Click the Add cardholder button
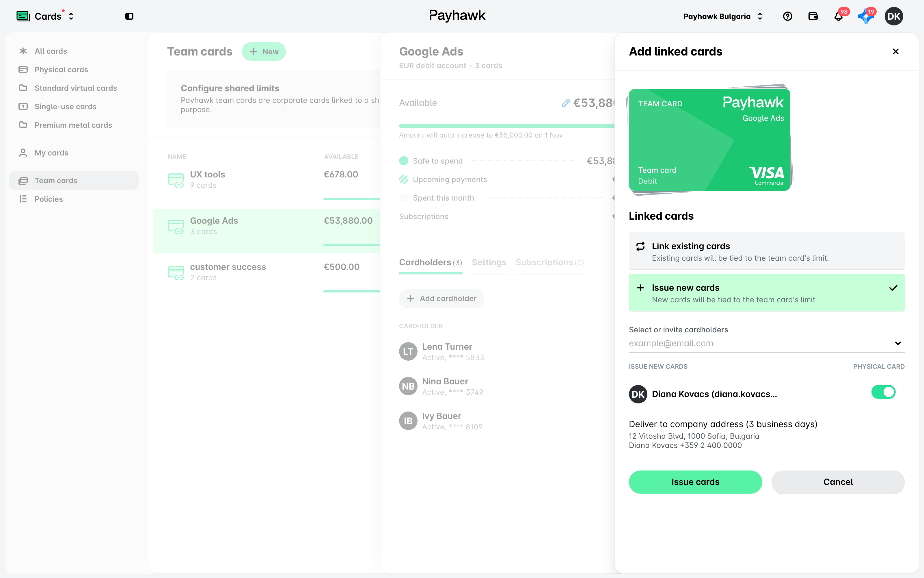Viewport: 924px width, 578px height. pyautogui.click(x=441, y=299)
